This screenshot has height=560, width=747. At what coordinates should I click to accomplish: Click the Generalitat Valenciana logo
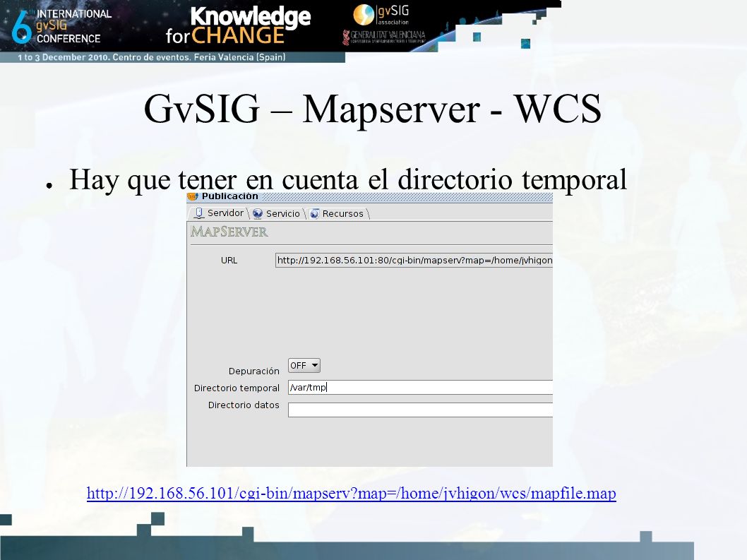point(384,37)
